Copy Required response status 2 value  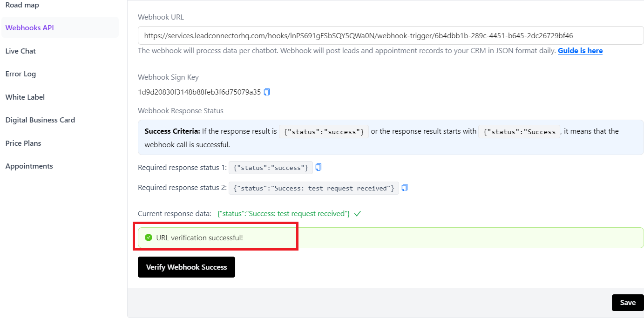[x=405, y=188]
